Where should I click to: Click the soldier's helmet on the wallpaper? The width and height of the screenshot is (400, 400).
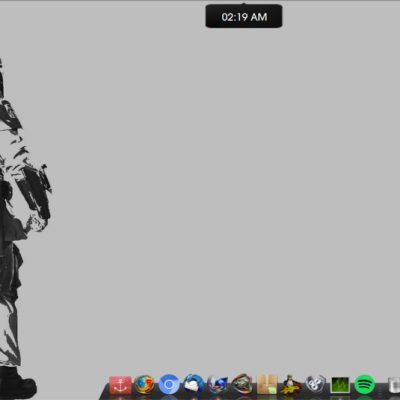pos(1,77)
